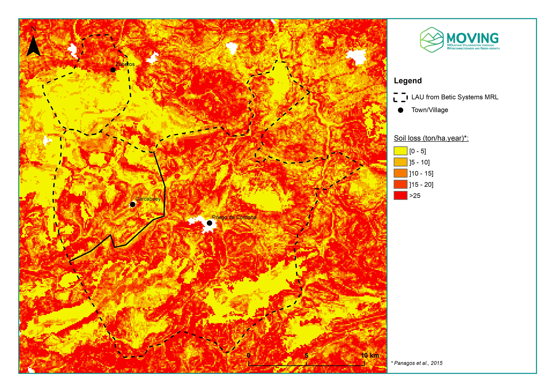Viewport: 555px width, 392px height.
Task: Click the LAU from Betic Systems MRL label
Action: coord(455,97)
